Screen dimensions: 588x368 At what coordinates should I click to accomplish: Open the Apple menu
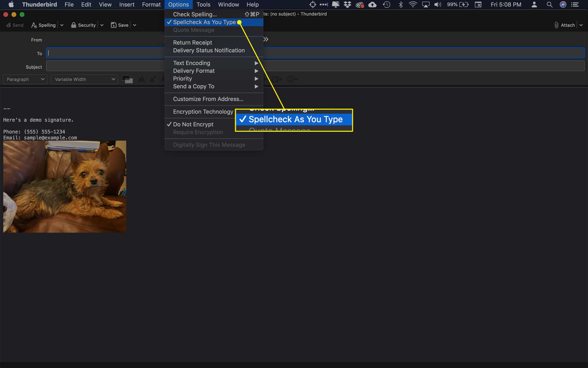(x=11, y=4)
